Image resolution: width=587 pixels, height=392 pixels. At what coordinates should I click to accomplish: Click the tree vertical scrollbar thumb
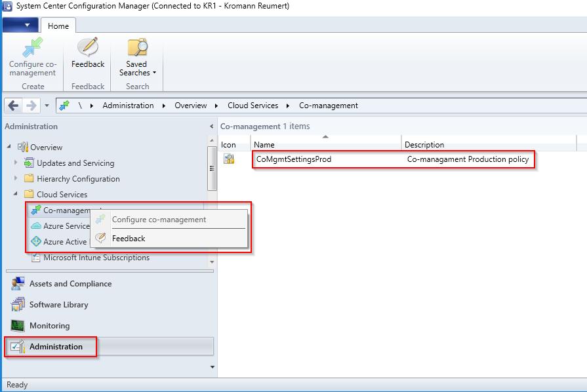(x=212, y=168)
